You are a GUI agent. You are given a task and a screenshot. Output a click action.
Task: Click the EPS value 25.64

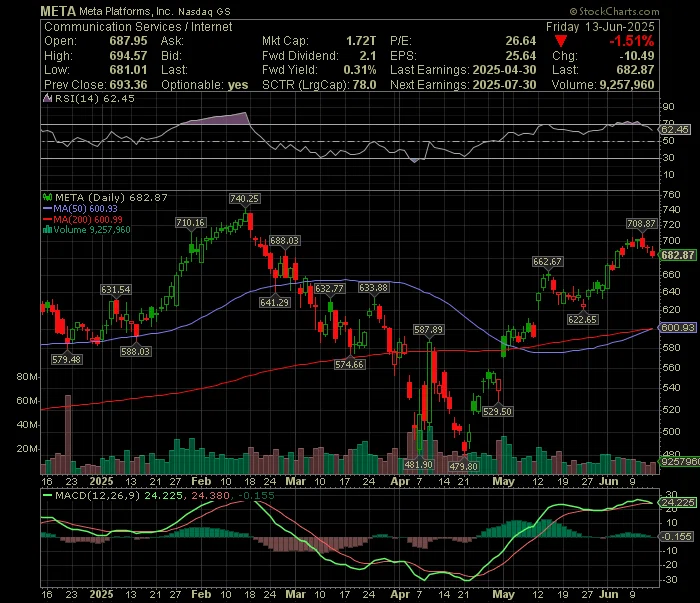521,56
